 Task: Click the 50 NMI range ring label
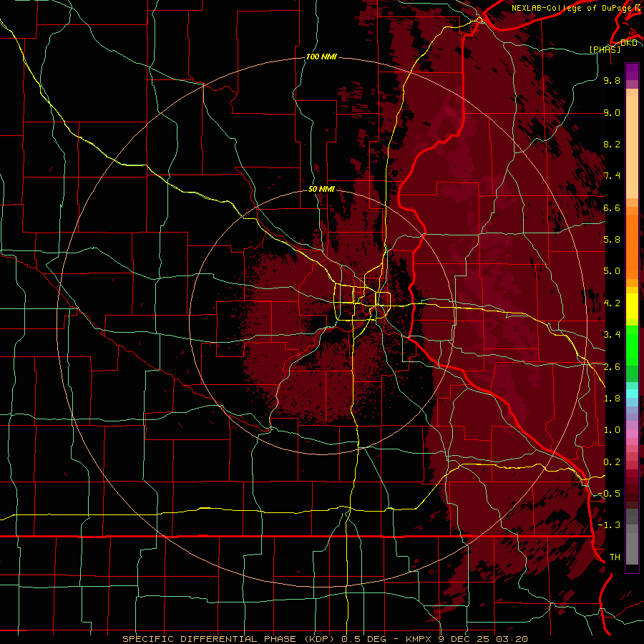(321, 189)
